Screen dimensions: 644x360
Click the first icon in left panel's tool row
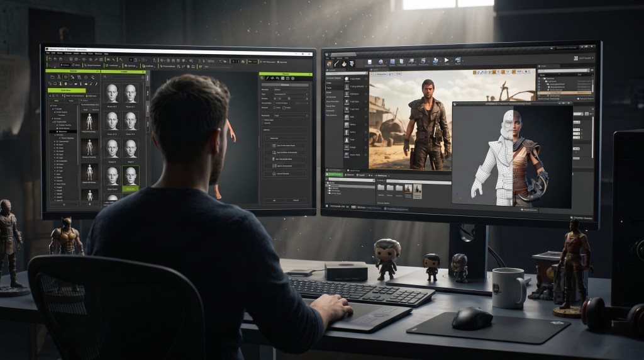(x=53, y=77)
